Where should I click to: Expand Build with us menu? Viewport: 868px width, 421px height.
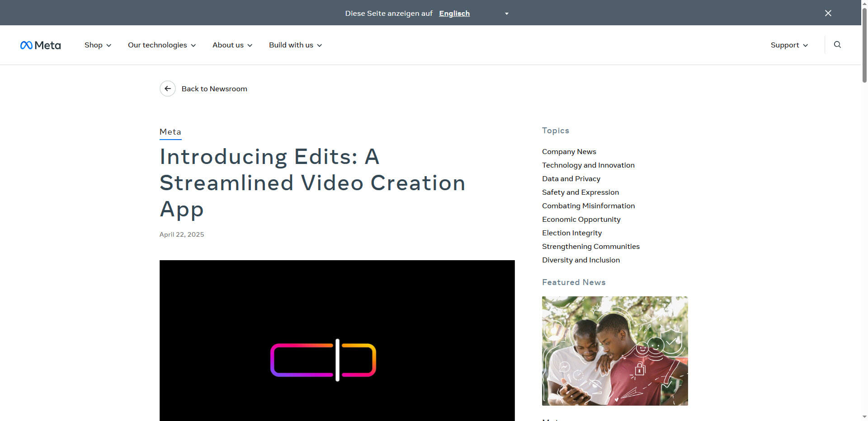(296, 45)
